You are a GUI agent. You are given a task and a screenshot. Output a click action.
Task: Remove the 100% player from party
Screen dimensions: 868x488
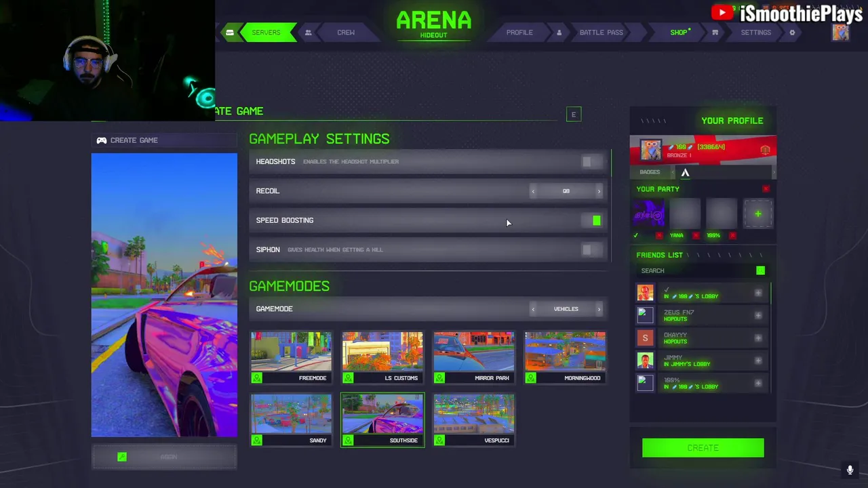[x=732, y=235]
